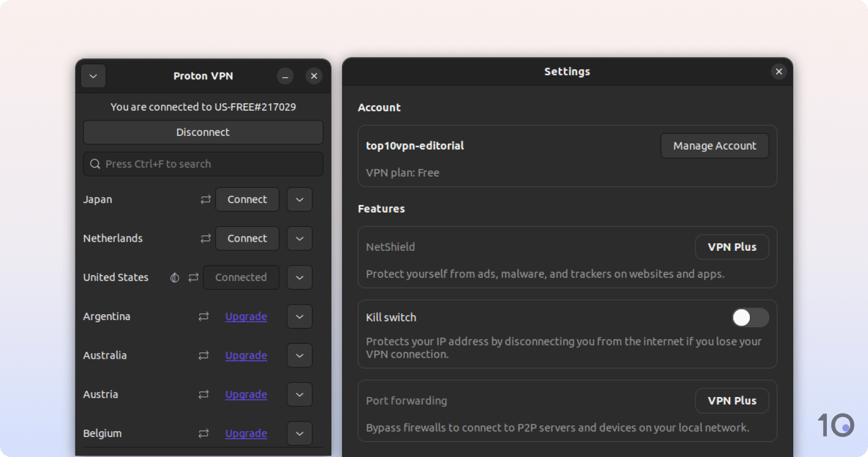Image resolution: width=868 pixels, height=457 pixels.
Task: Click the NetShield VPN Plus badge
Action: point(732,247)
